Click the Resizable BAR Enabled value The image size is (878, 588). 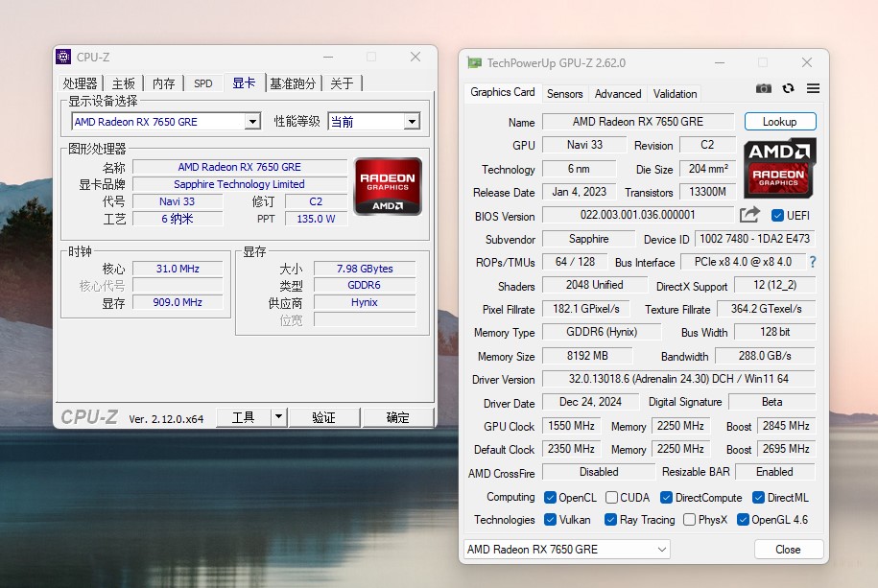775,472
